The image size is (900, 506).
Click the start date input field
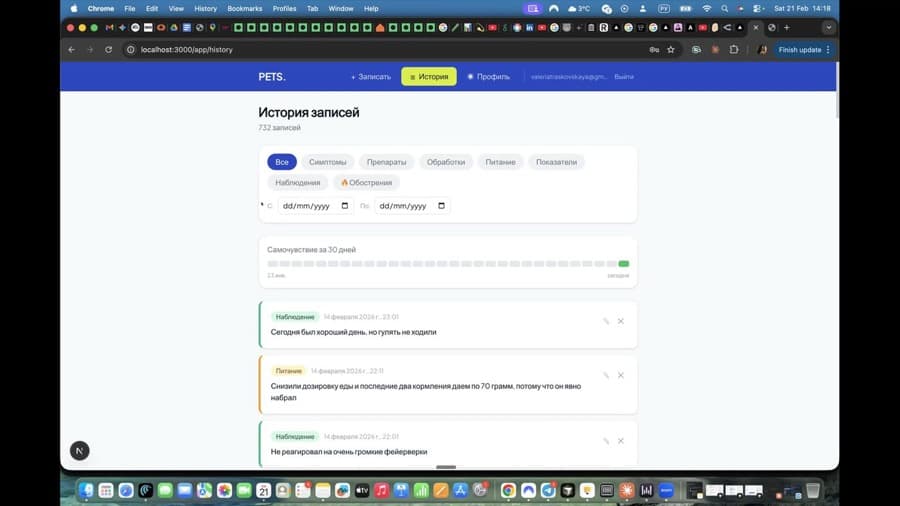[315, 206]
